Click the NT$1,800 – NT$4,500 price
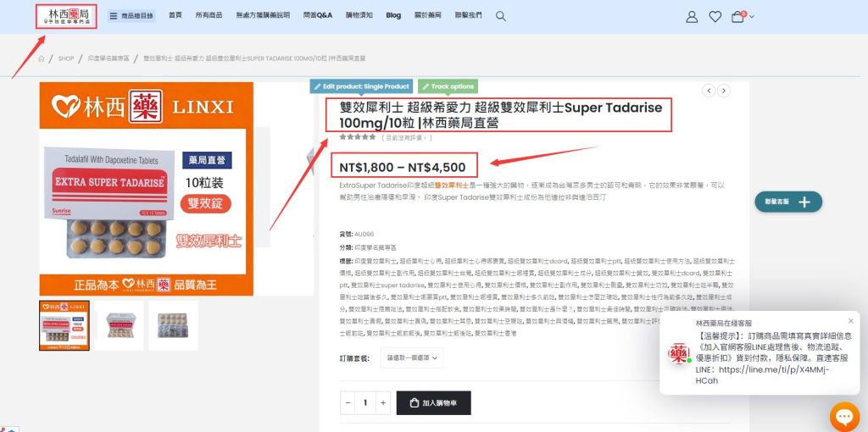The height and width of the screenshot is (432, 868). [x=403, y=167]
